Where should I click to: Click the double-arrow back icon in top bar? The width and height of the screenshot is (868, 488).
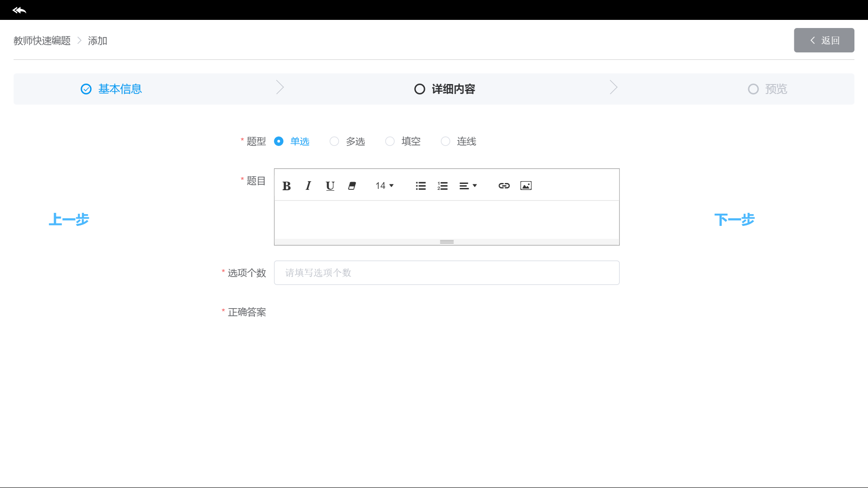click(19, 10)
